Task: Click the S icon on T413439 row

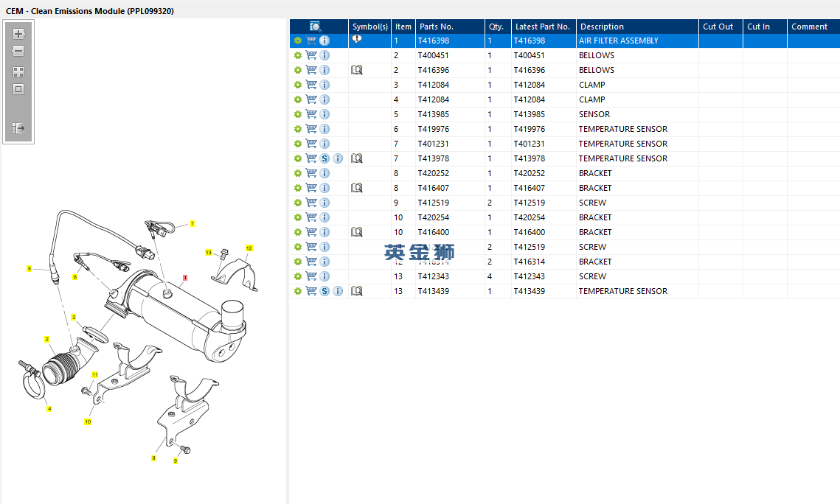Action: (x=324, y=291)
